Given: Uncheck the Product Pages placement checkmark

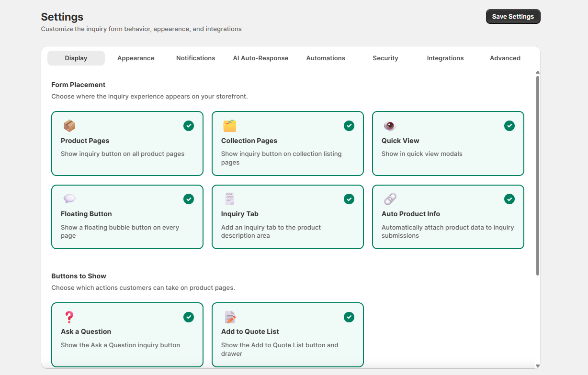Looking at the screenshot, I should [x=189, y=126].
